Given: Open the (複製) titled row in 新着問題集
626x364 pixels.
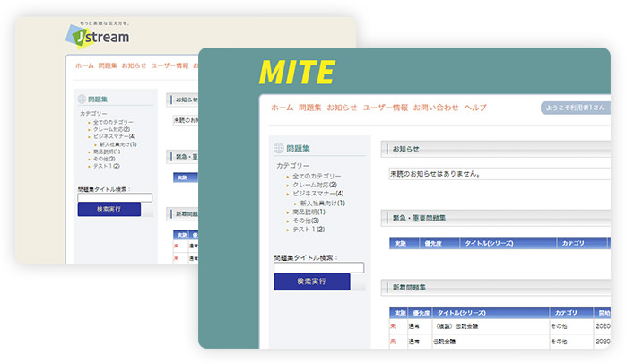Looking at the screenshot, I should [457, 326].
